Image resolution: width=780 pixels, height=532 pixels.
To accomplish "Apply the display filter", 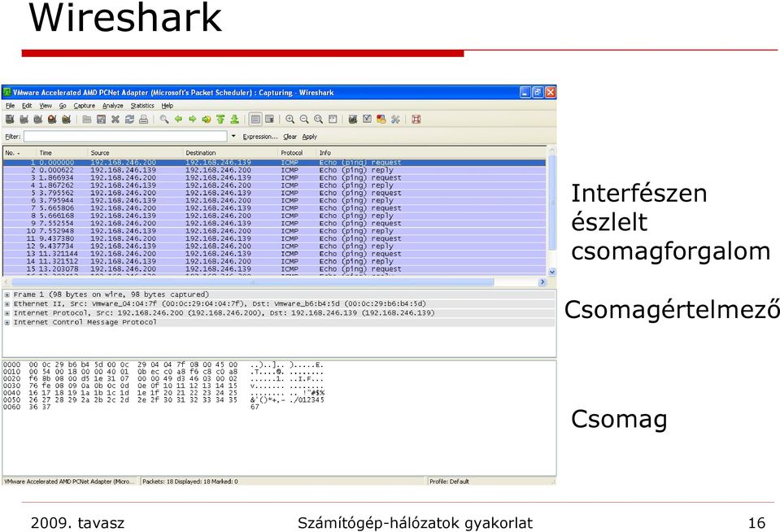I will (309, 137).
